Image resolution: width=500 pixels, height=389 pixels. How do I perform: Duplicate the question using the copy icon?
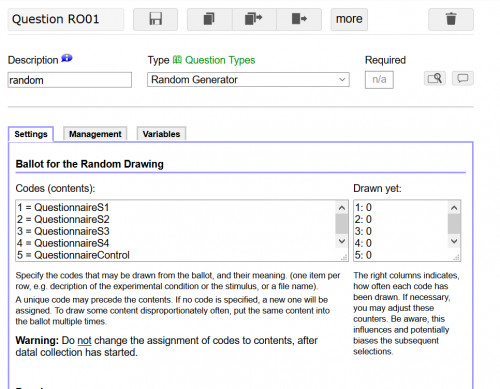[209, 19]
